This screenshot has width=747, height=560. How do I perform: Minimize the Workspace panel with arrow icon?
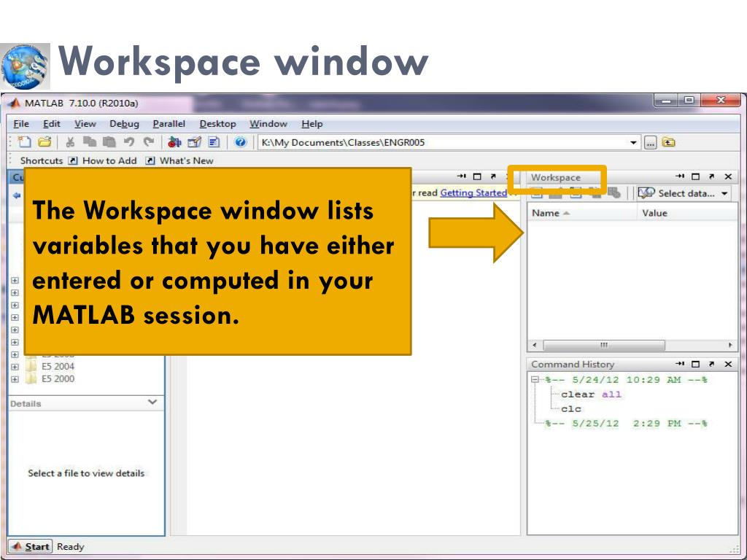point(680,176)
